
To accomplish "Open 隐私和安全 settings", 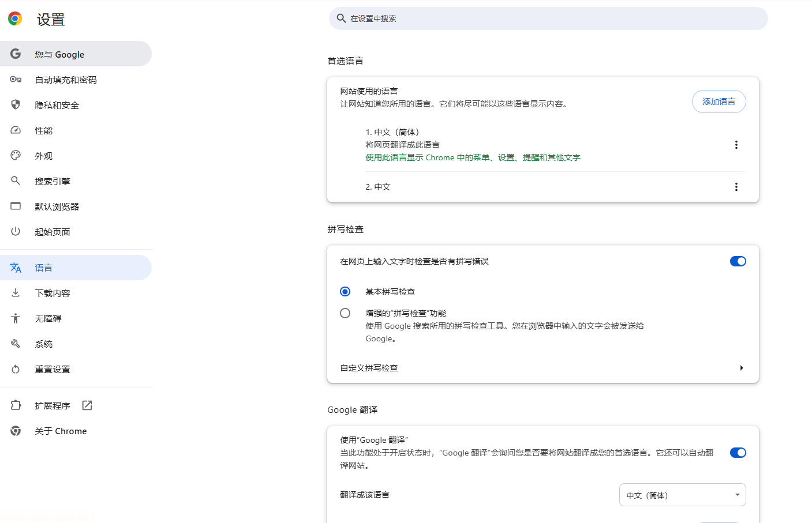I will point(76,105).
